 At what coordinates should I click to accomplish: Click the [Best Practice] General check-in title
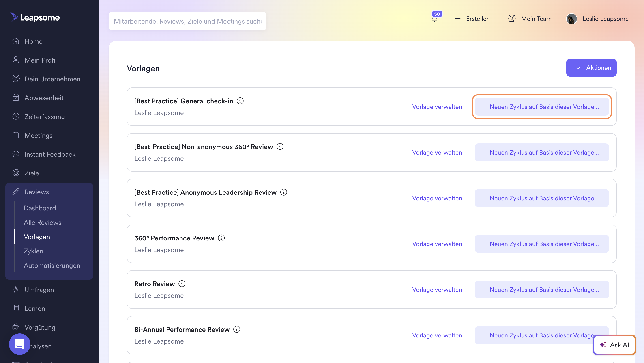click(184, 101)
